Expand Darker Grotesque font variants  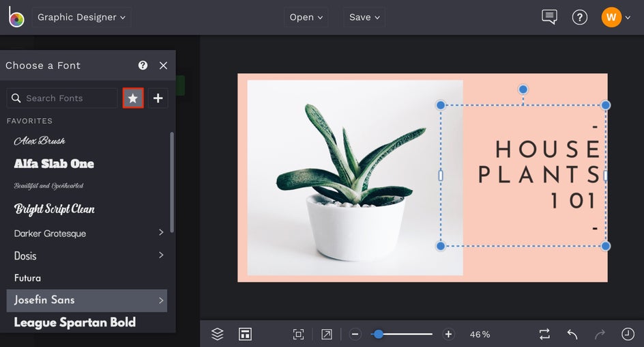(x=161, y=233)
